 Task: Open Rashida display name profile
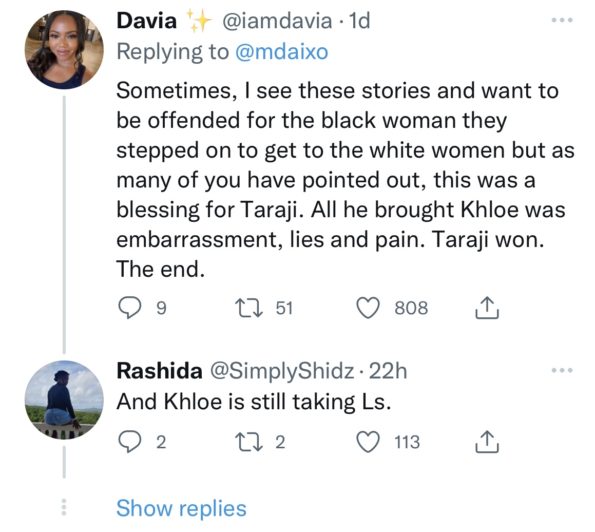pos(159,370)
